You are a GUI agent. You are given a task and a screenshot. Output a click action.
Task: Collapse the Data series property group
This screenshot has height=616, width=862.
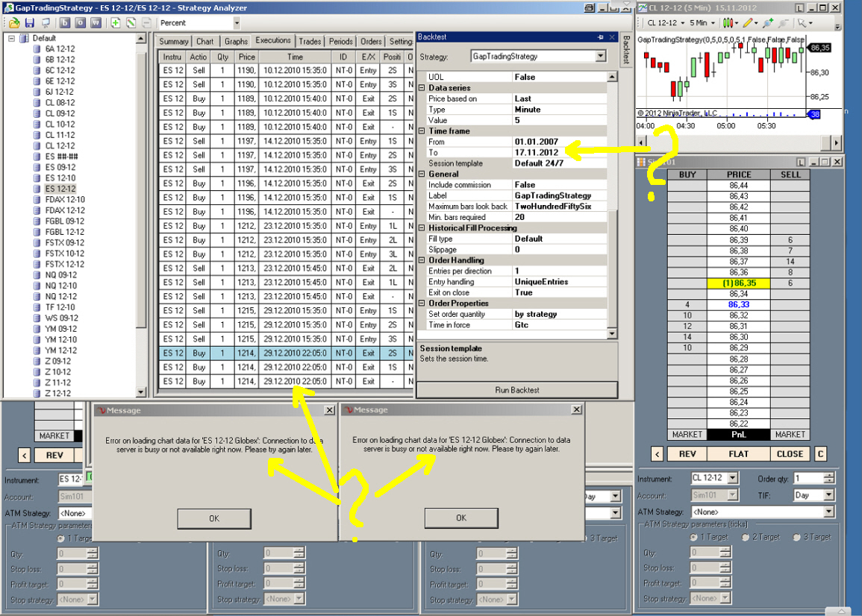tap(422, 88)
